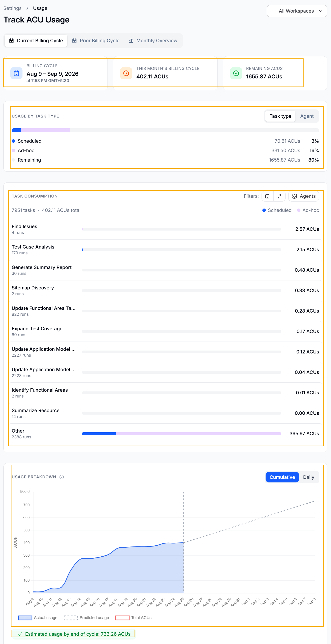
Task: Click the Estimated usage by end of cycle text
Action: pyautogui.click(x=78, y=634)
